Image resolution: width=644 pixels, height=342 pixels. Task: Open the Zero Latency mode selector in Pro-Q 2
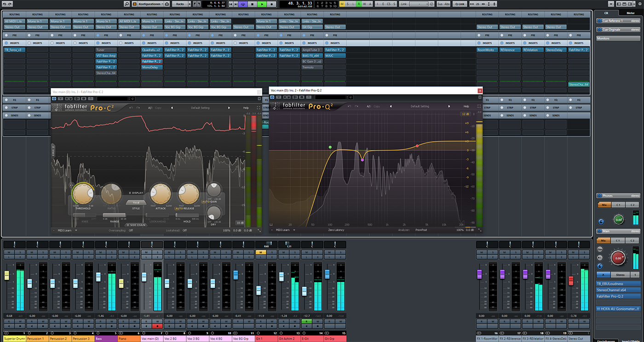tap(336, 230)
